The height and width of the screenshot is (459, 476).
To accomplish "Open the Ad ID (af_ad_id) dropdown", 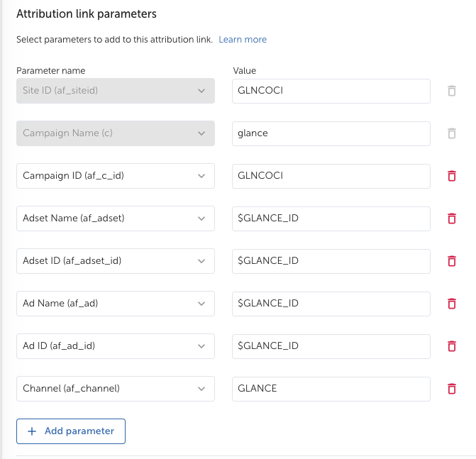I will pos(116,345).
